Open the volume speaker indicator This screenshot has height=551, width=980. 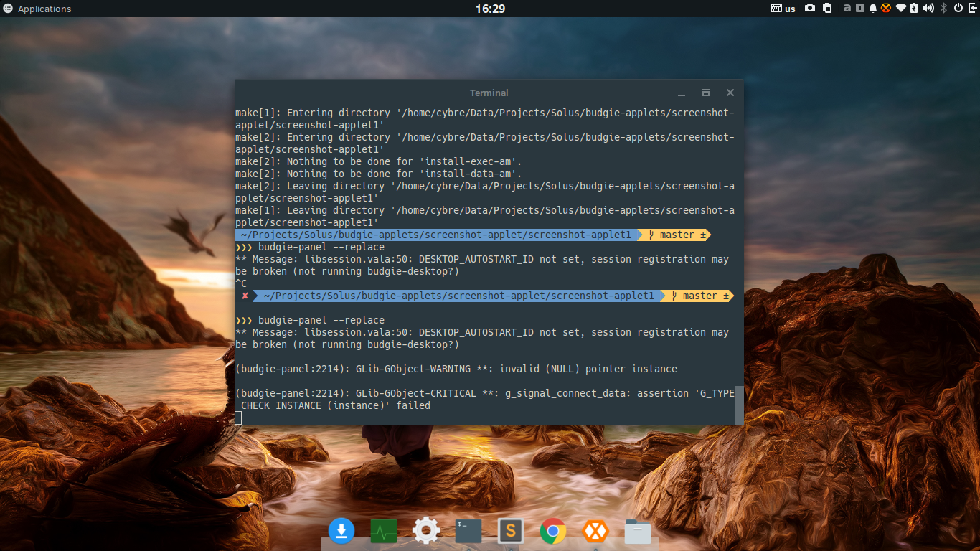click(928, 9)
